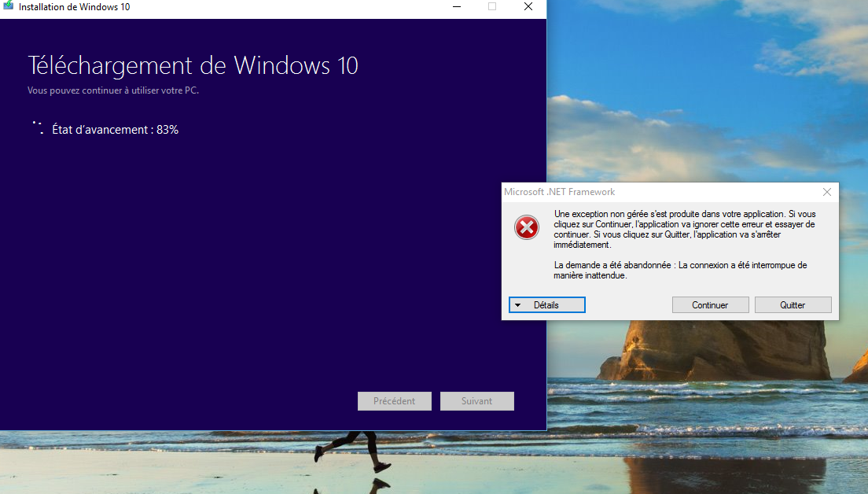This screenshot has width=868, height=494.
Task: Click Quitter to stop the application
Action: pyautogui.click(x=793, y=305)
